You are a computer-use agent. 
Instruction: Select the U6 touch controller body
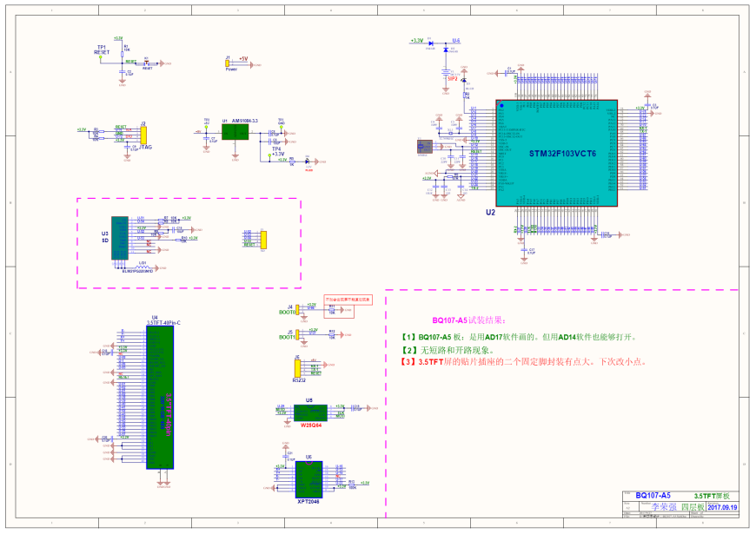[x=308, y=479]
